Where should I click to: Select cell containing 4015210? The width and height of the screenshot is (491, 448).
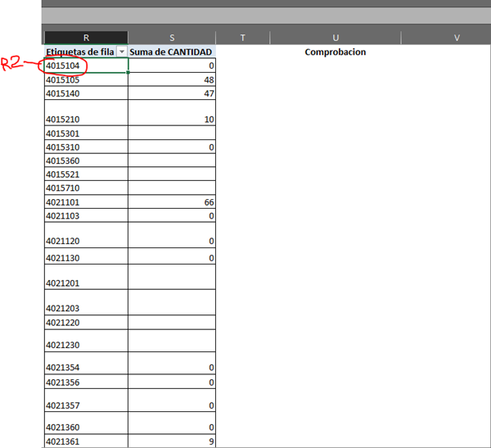pos(86,113)
